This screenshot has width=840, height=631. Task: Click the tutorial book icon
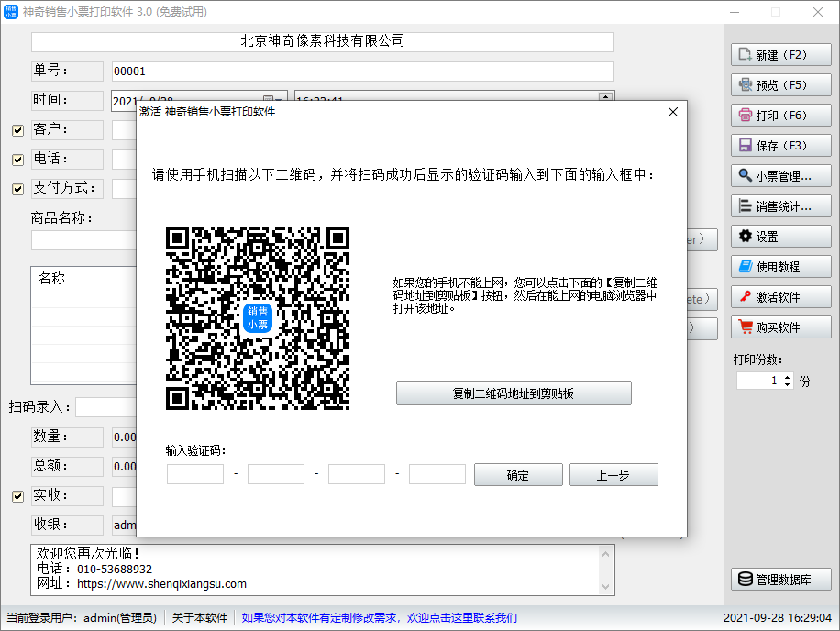coord(746,266)
